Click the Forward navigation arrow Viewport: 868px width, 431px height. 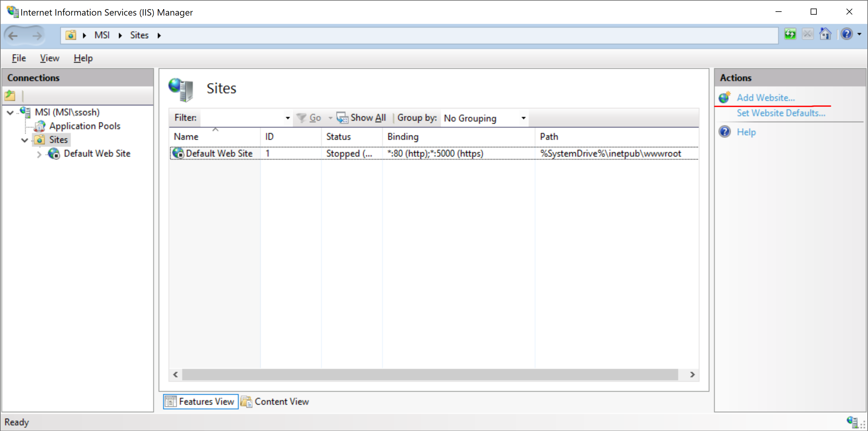pyautogui.click(x=36, y=35)
